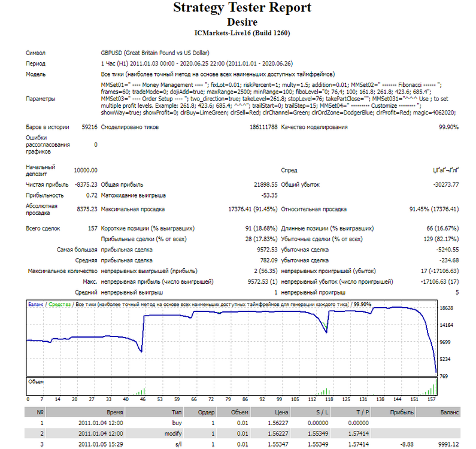Click X-axis tick label 157
Screen dimensions: 476x449
[x=431, y=399]
